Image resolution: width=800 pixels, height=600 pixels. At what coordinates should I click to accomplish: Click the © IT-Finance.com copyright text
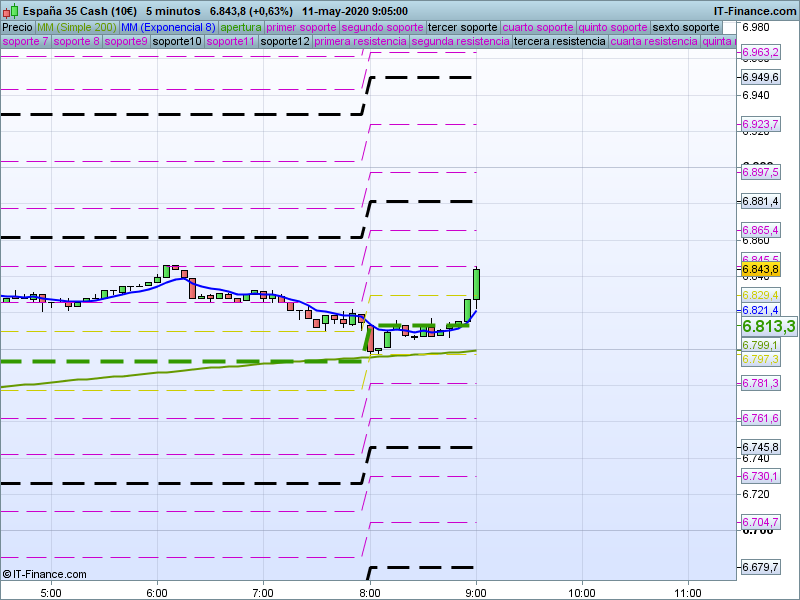44,574
